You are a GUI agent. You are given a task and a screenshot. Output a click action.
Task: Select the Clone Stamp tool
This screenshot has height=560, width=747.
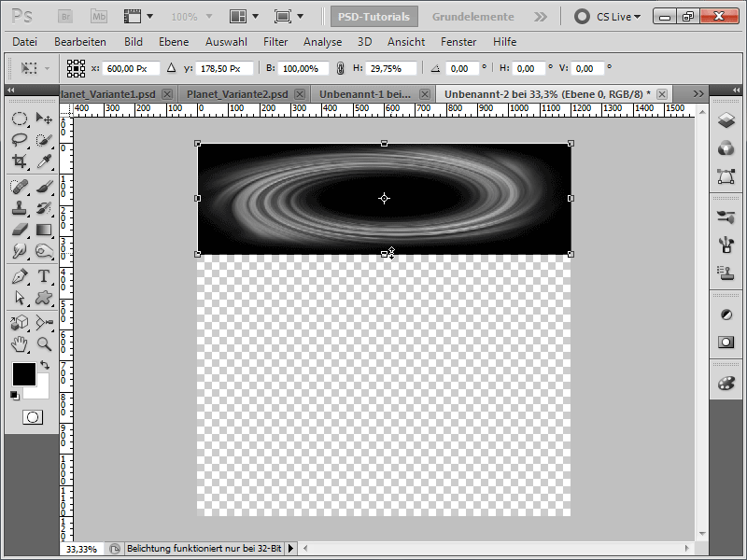pyautogui.click(x=20, y=208)
